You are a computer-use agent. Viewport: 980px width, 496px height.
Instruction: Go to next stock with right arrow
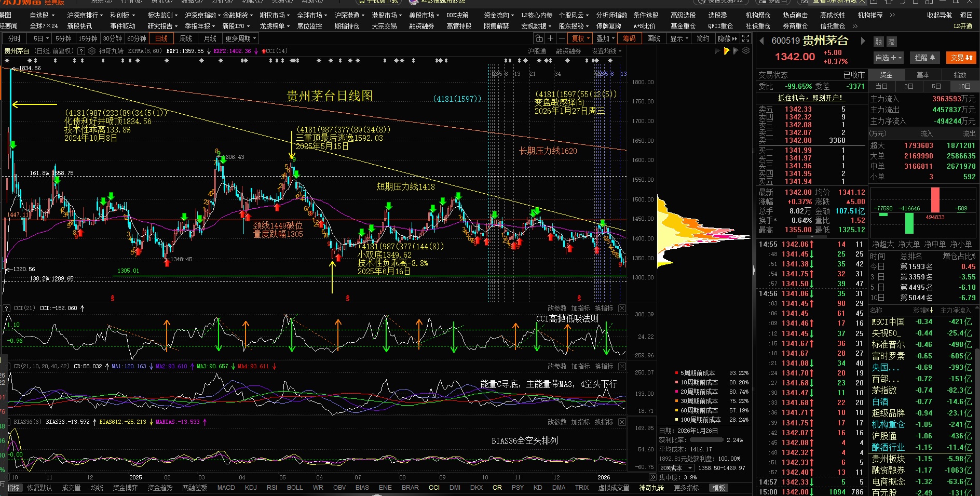pos(863,41)
